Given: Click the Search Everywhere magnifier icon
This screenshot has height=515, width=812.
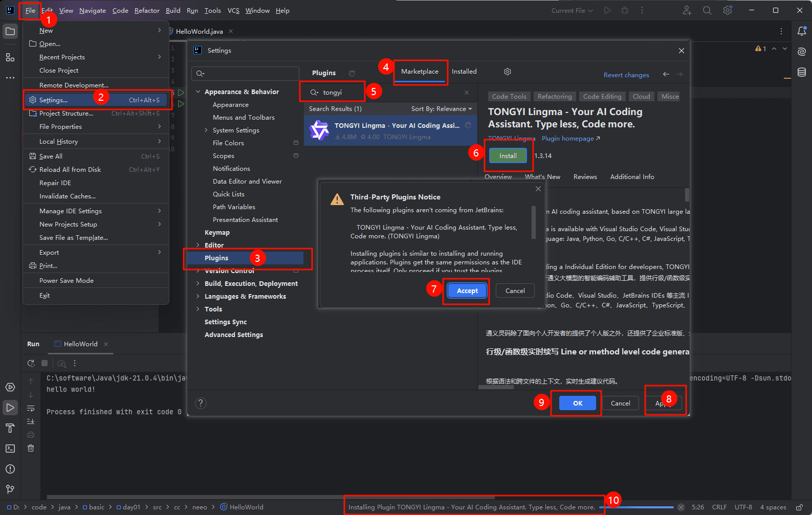Looking at the screenshot, I should pyautogui.click(x=707, y=10).
